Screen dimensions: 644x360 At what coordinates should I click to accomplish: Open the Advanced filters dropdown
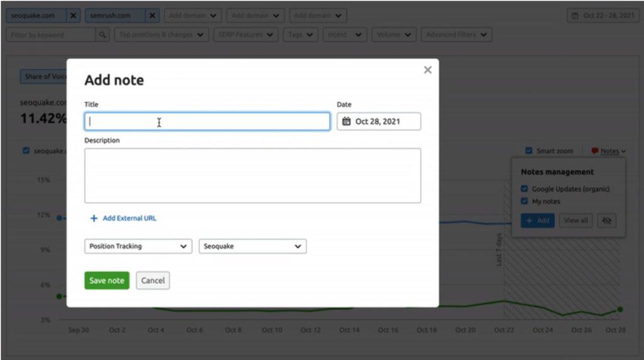tap(457, 35)
